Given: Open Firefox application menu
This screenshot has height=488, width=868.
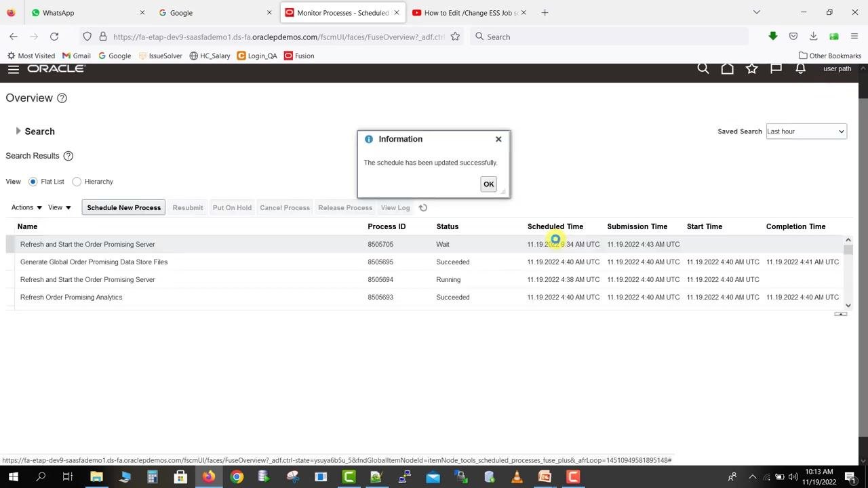Looking at the screenshot, I should click(854, 37).
